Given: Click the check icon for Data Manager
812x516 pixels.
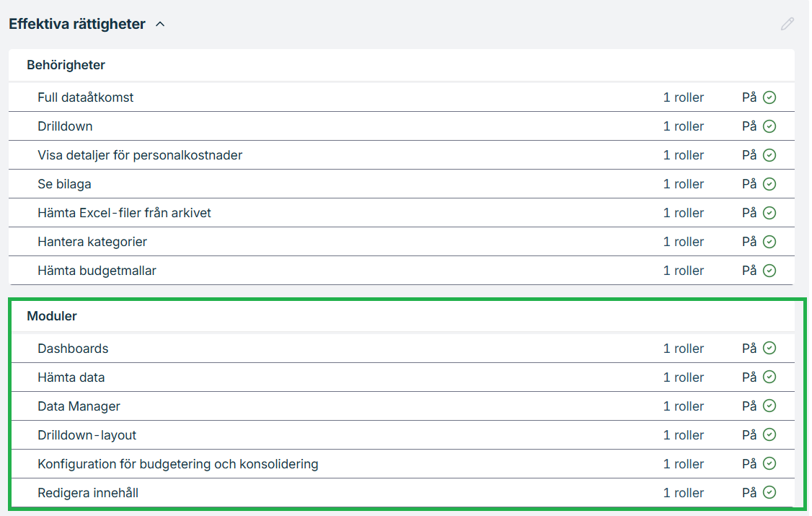Looking at the screenshot, I should tap(769, 406).
